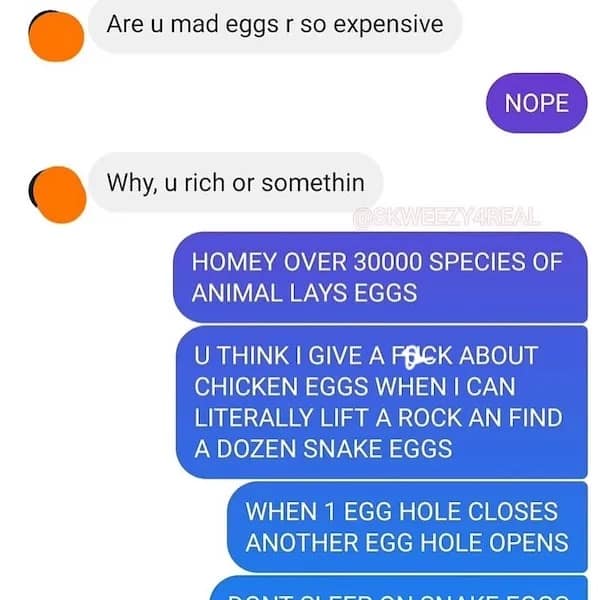Select the "Are u mad eggs" message bubble

coord(275,25)
